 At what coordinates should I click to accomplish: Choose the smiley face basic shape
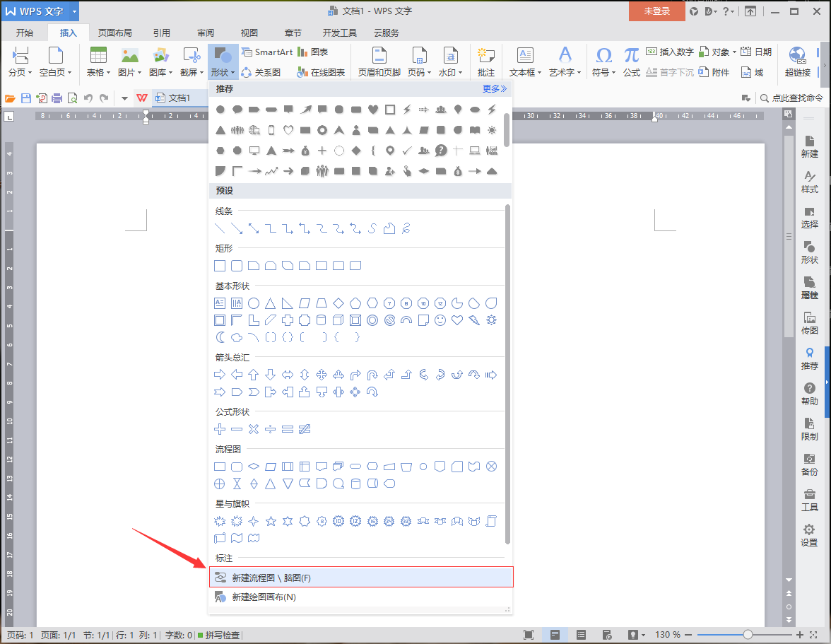tap(440, 320)
